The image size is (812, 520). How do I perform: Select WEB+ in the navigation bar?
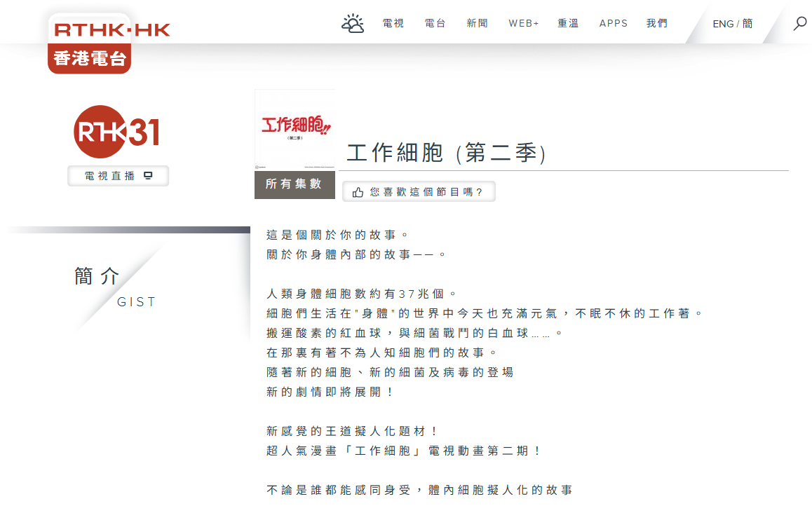click(x=524, y=24)
